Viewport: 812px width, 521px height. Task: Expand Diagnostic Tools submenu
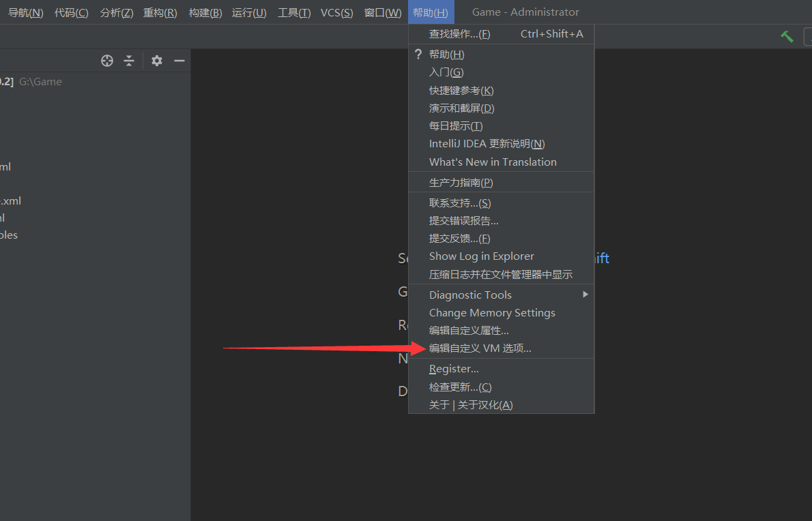tap(502, 295)
